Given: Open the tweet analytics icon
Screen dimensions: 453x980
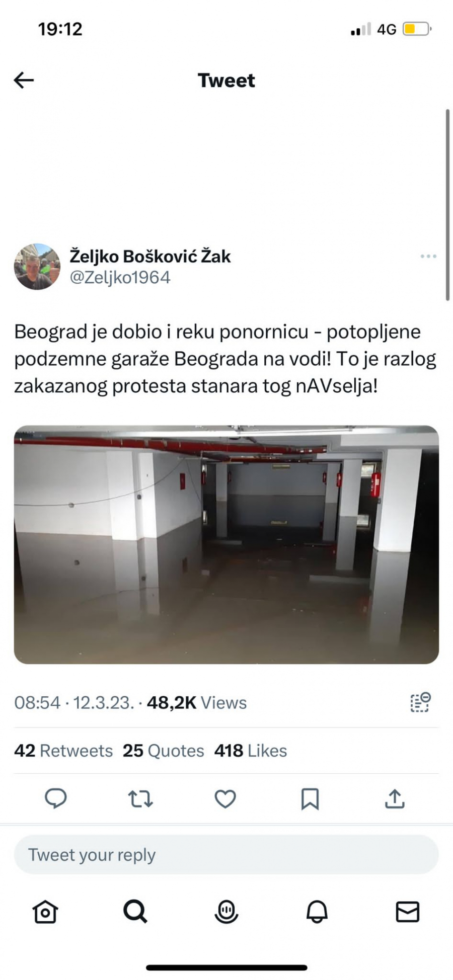Looking at the screenshot, I should (x=420, y=702).
